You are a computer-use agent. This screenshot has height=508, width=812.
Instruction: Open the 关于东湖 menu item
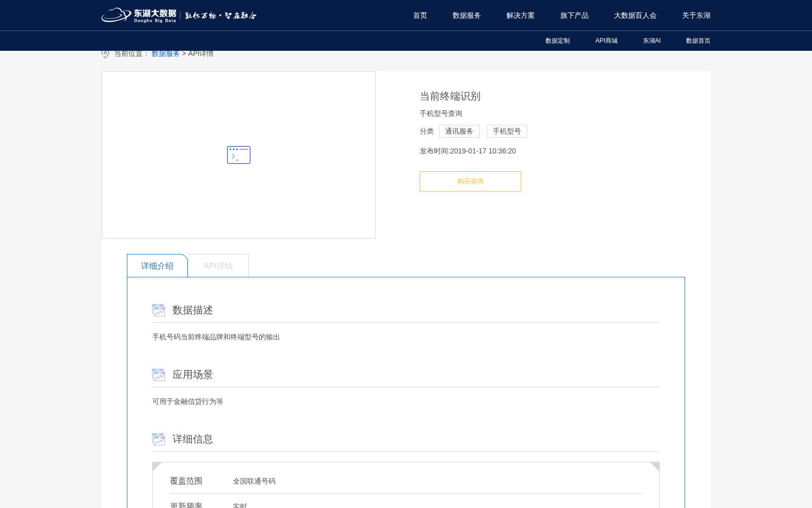(x=696, y=15)
